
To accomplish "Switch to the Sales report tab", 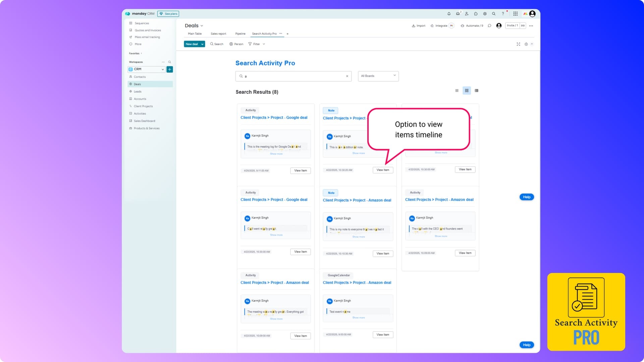I will pyautogui.click(x=218, y=34).
